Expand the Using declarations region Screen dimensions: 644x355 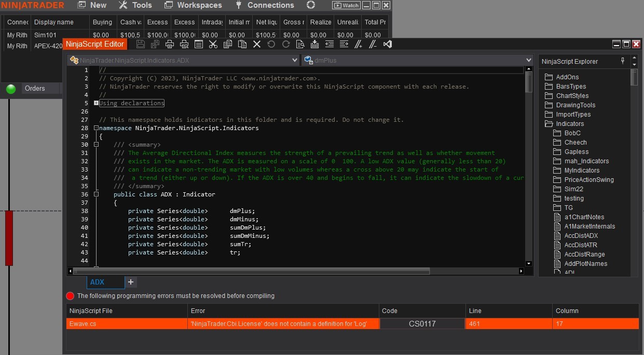[x=96, y=103]
